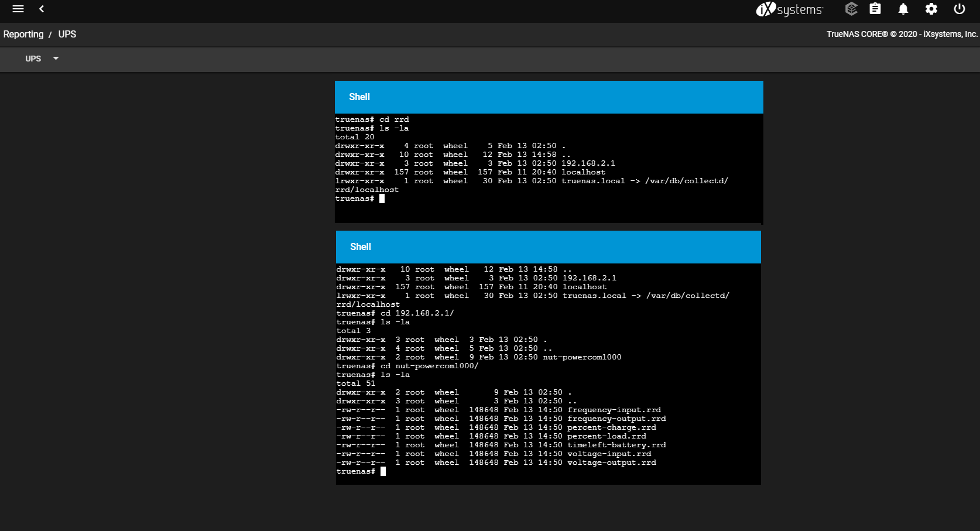Image resolution: width=980 pixels, height=531 pixels.
Task: Focus the lower shell at its prompt cursor
Action: [x=383, y=471]
